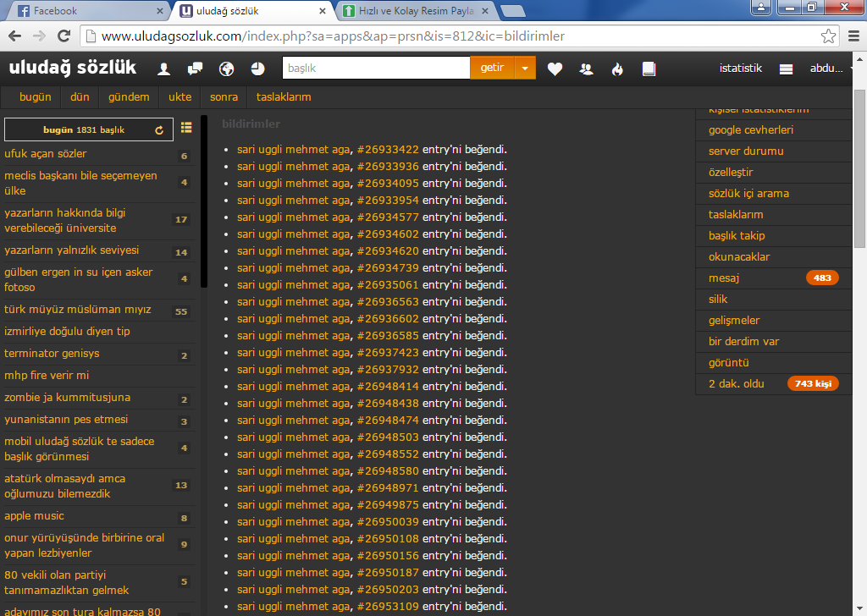The image size is (867, 616).
Task: Open gelişmeler in right sidebar
Action: pyautogui.click(x=734, y=321)
